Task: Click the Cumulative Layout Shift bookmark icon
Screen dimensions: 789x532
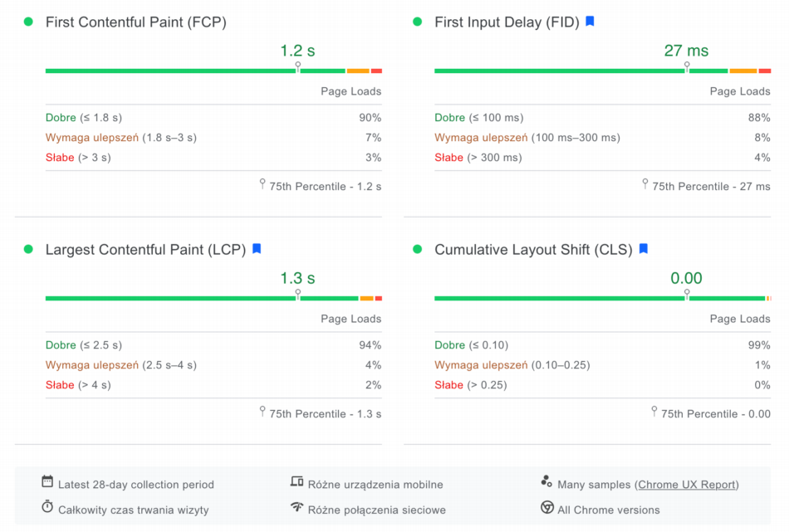Action: [643, 249]
